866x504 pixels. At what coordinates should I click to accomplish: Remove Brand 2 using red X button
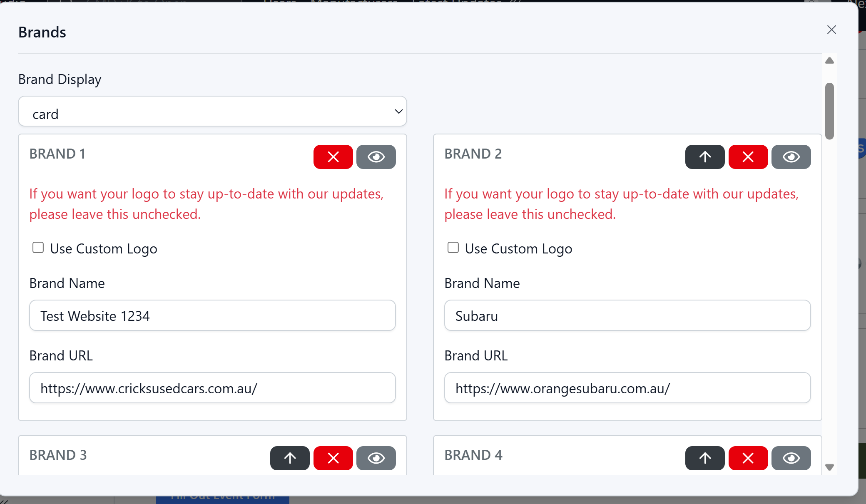[x=748, y=157]
